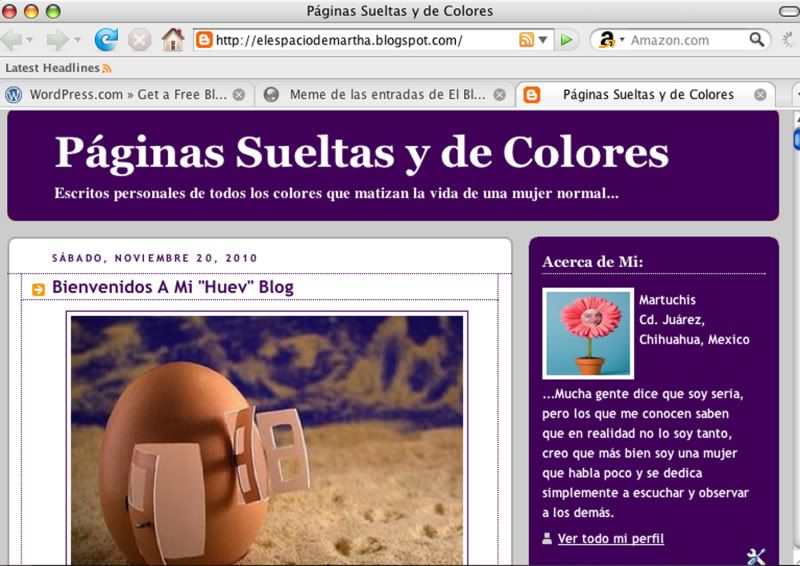
Task: Close the WordPress.com tab
Action: pyautogui.click(x=239, y=95)
